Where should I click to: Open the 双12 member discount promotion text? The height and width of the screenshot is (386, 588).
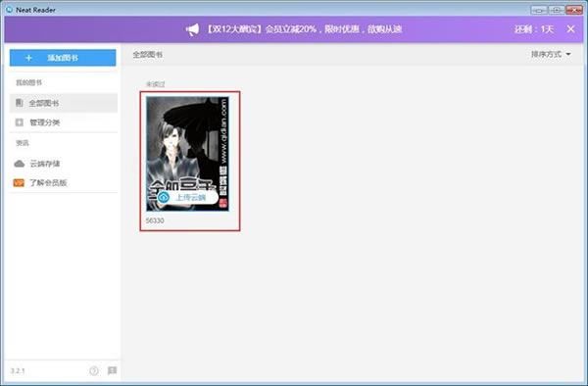point(304,29)
